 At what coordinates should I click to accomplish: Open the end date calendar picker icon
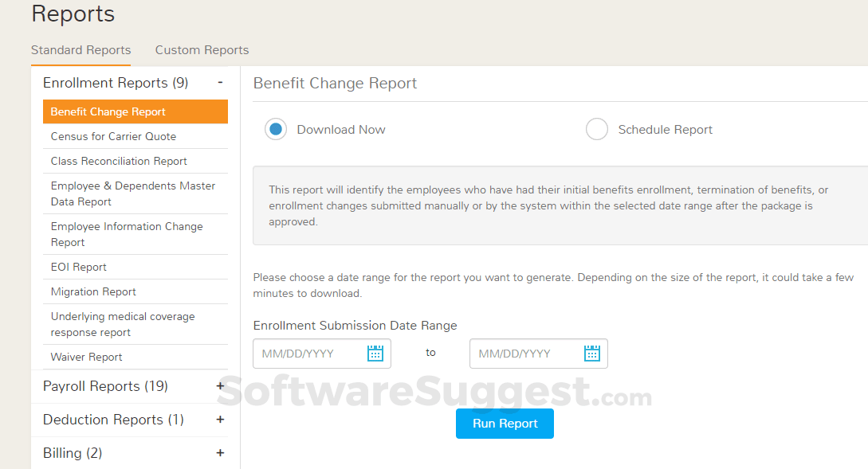(x=591, y=354)
